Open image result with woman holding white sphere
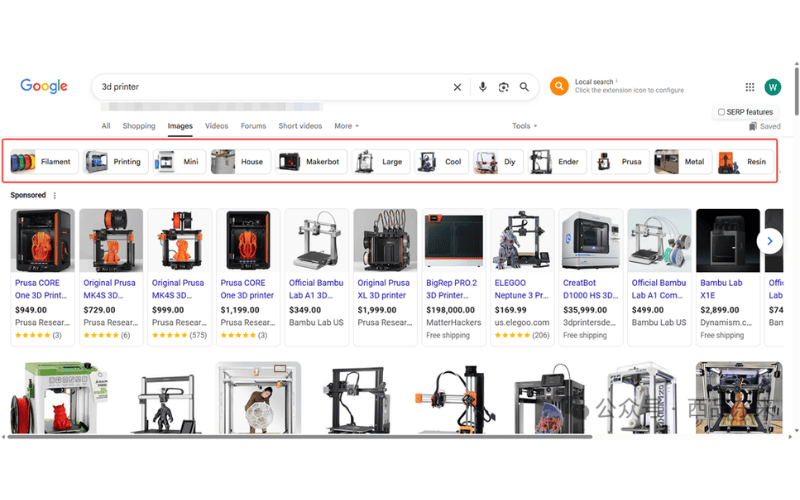The width and height of the screenshot is (800, 500). click(259, 398)
